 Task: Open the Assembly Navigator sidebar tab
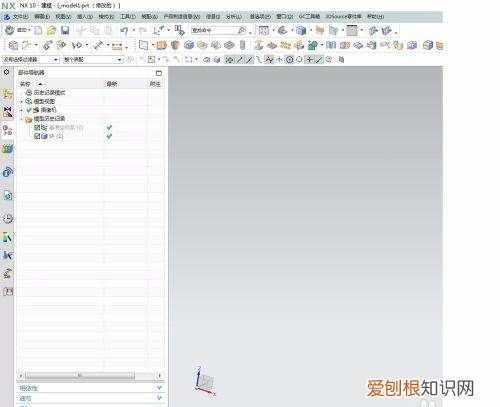7,94
